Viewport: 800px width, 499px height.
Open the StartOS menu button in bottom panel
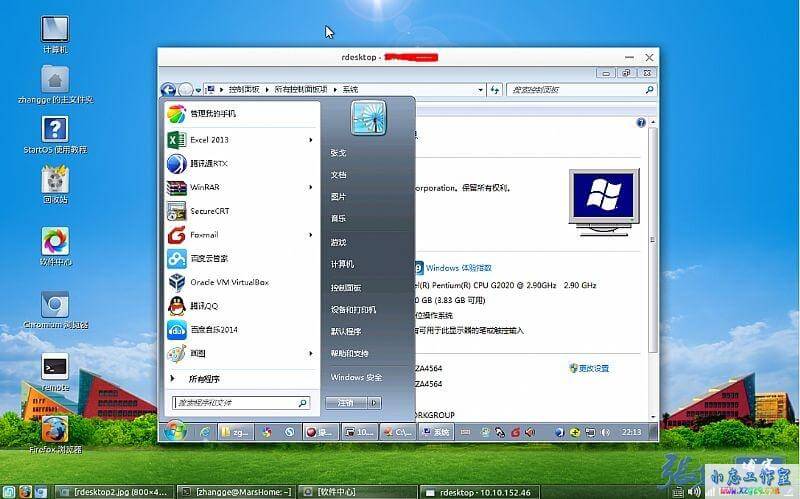point(9,492)
